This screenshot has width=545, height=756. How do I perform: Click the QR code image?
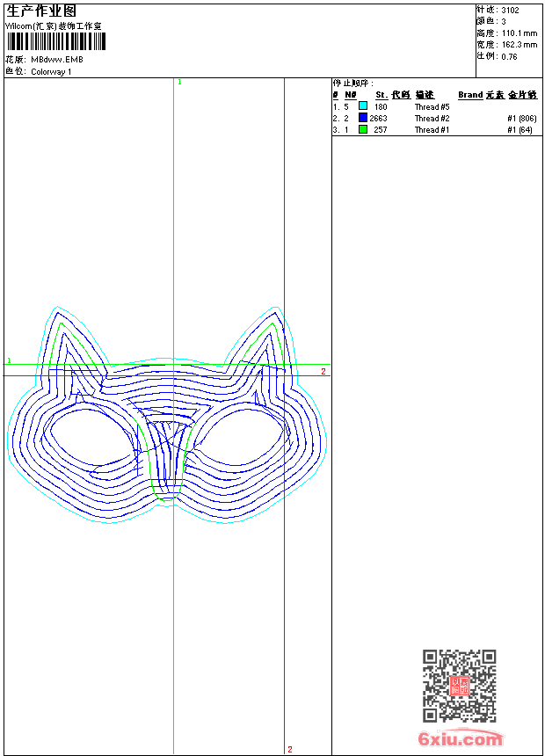[x=459, y=686]
